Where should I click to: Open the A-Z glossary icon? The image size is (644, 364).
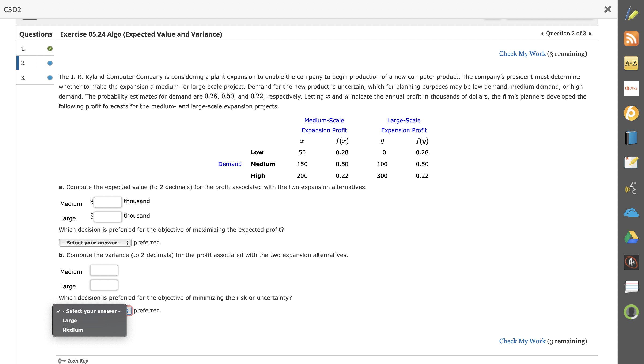(631, 63)
